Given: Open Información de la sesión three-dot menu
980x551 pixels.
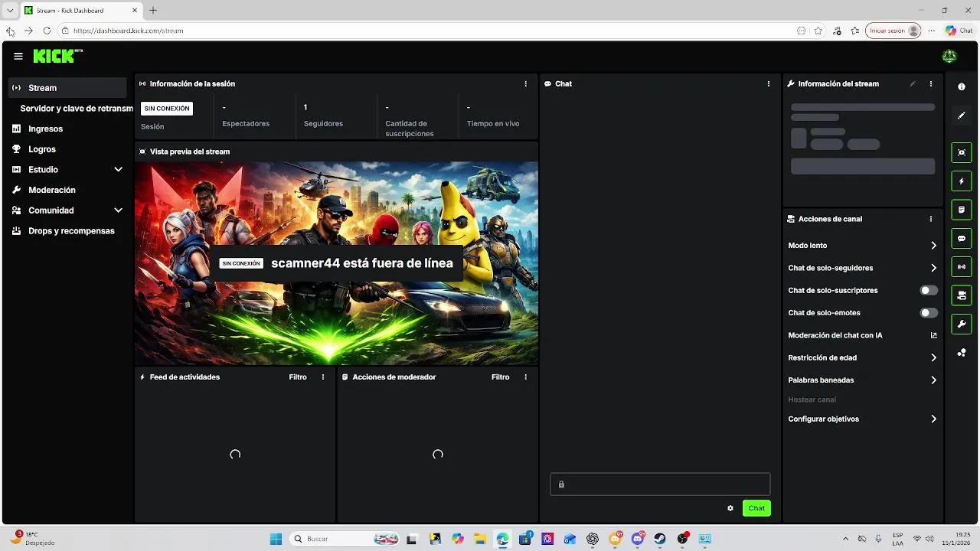Looking at the screenshot, I should tap(525, 83).
